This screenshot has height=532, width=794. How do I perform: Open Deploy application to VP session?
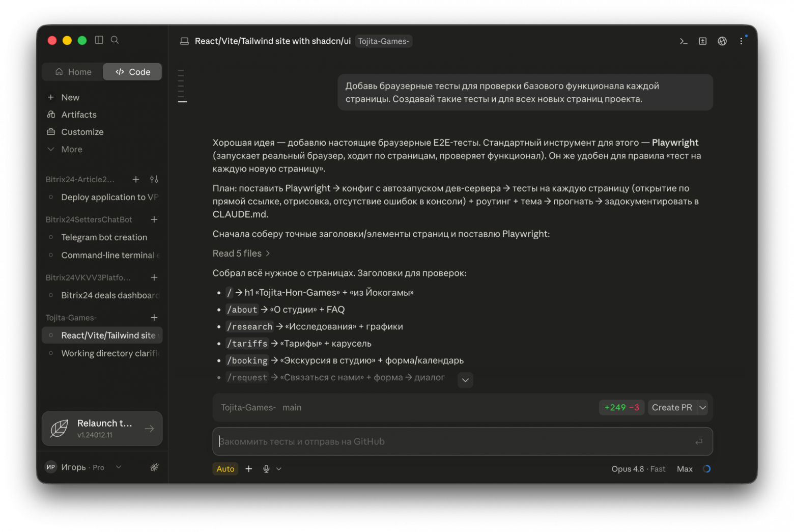[x=102, y=197]
